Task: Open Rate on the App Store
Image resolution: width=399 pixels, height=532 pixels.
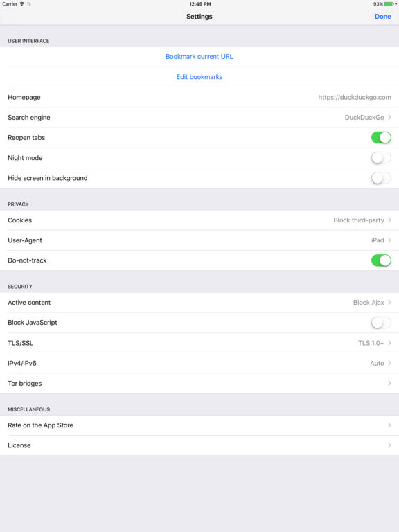Action: [x=199, y=425]
